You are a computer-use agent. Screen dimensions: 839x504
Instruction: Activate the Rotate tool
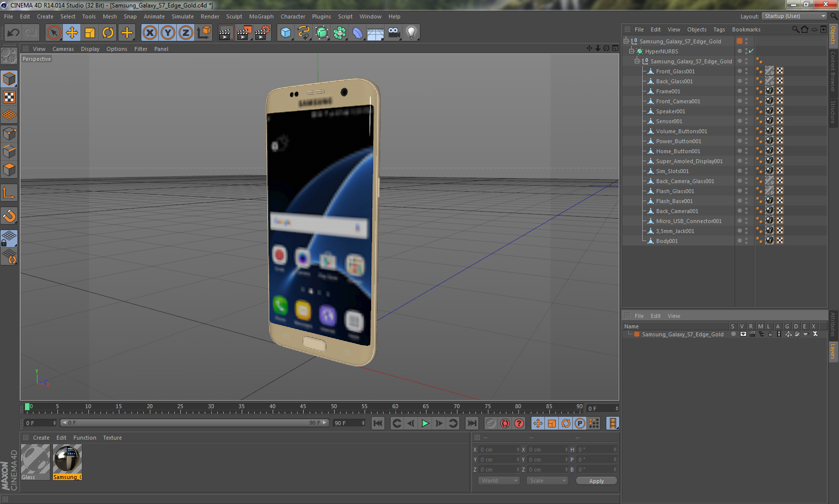pyautogui.click(x=108, y=33)
